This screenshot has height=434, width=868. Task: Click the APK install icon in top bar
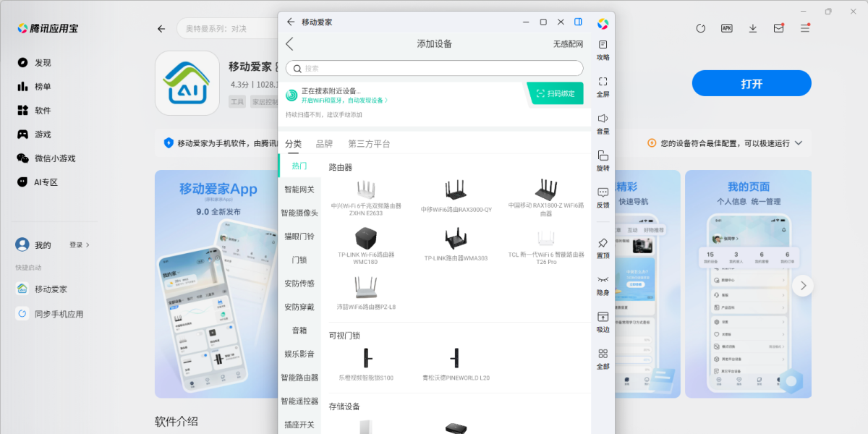coord(727,28)
